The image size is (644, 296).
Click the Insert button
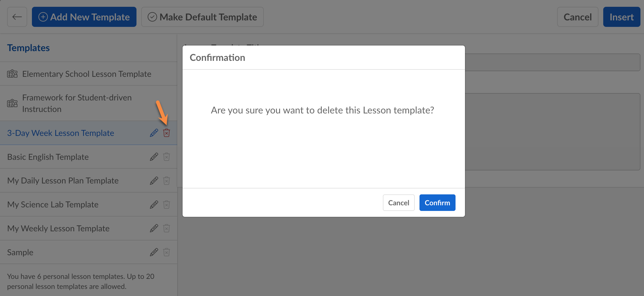coord(622,17)
